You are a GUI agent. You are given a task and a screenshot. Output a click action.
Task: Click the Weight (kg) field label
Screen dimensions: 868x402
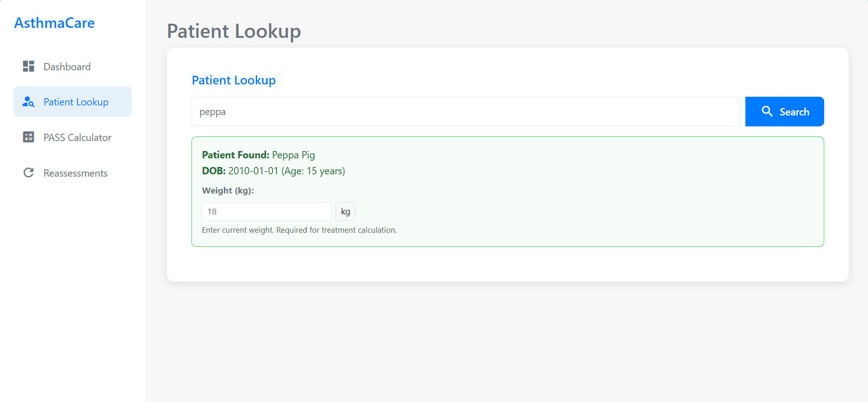point(228,191)
